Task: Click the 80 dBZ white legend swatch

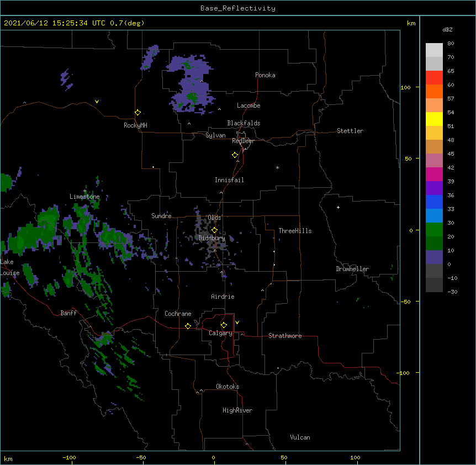Action: point(434,50)
